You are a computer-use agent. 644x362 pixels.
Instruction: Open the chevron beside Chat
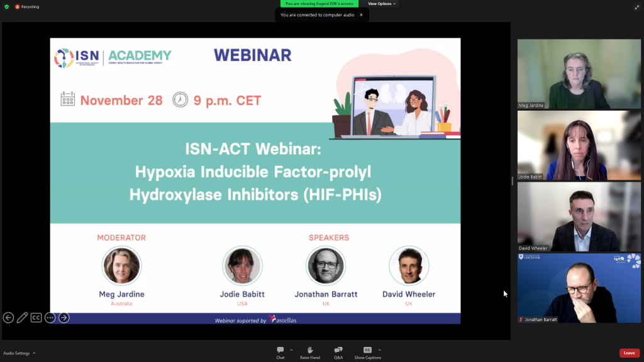[291, 349]
